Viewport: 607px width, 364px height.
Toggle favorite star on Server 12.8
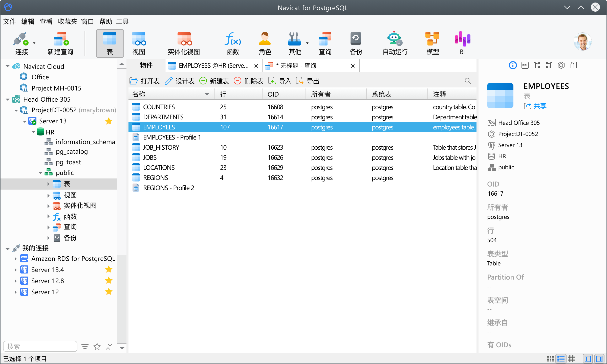click(x=109, y=281)
